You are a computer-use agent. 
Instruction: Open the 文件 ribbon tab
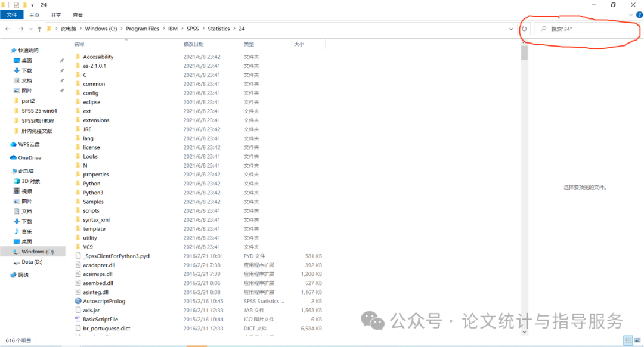[x=11, y=15]
